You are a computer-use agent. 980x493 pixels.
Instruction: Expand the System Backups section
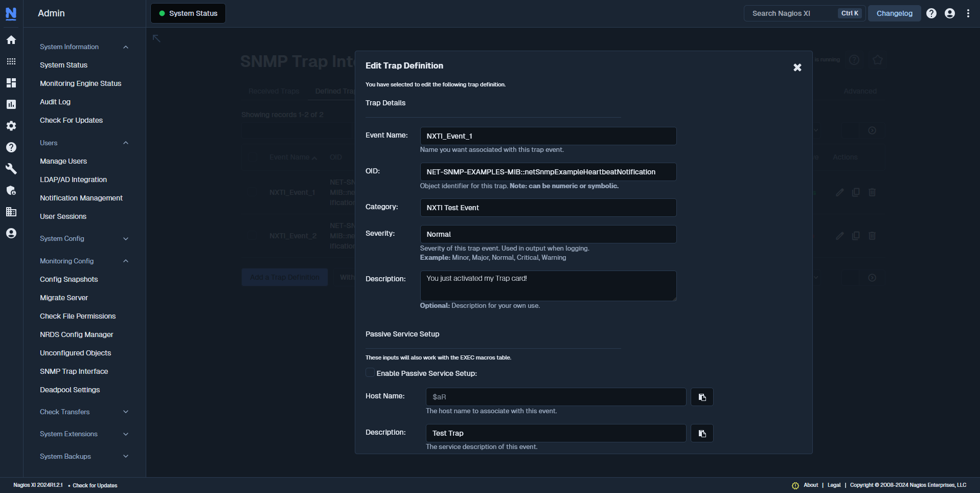(x=84, y=456)
